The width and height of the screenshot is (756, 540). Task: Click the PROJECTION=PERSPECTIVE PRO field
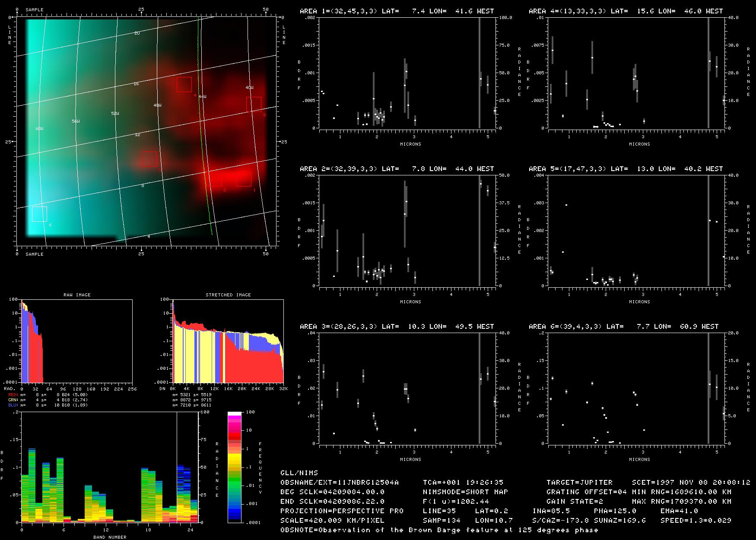[x=342, y=511]
